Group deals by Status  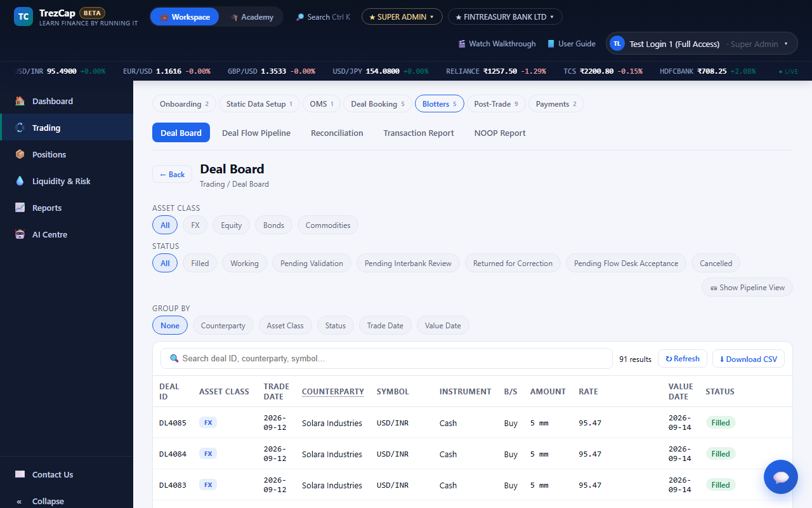336,326
